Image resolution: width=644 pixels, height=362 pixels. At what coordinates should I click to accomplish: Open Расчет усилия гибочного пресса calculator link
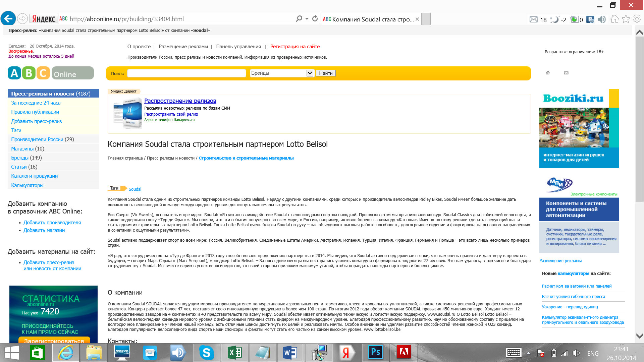click(x=573, y=297)
